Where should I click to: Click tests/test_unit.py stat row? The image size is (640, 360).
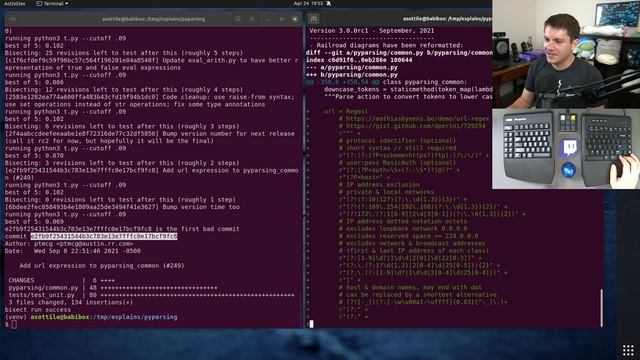(151, 295)
